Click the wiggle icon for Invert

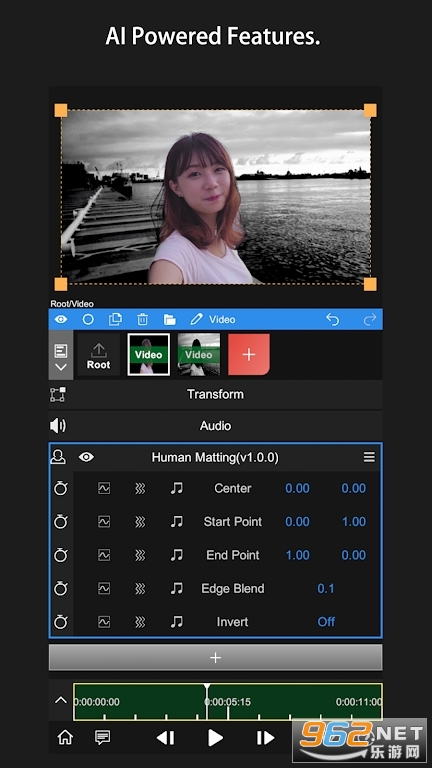point(140,622)
